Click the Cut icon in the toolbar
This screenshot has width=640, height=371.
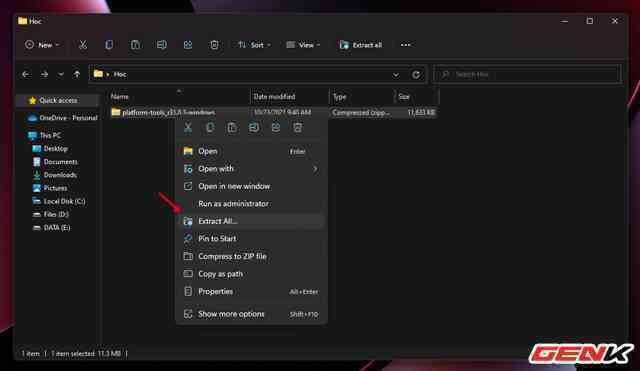[x=83, y=45]
